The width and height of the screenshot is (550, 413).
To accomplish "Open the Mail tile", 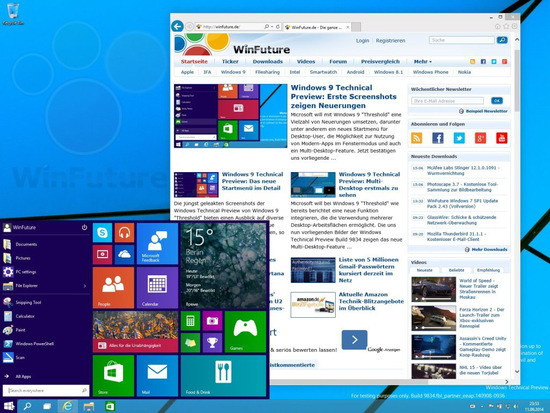I will coord(157,376).
